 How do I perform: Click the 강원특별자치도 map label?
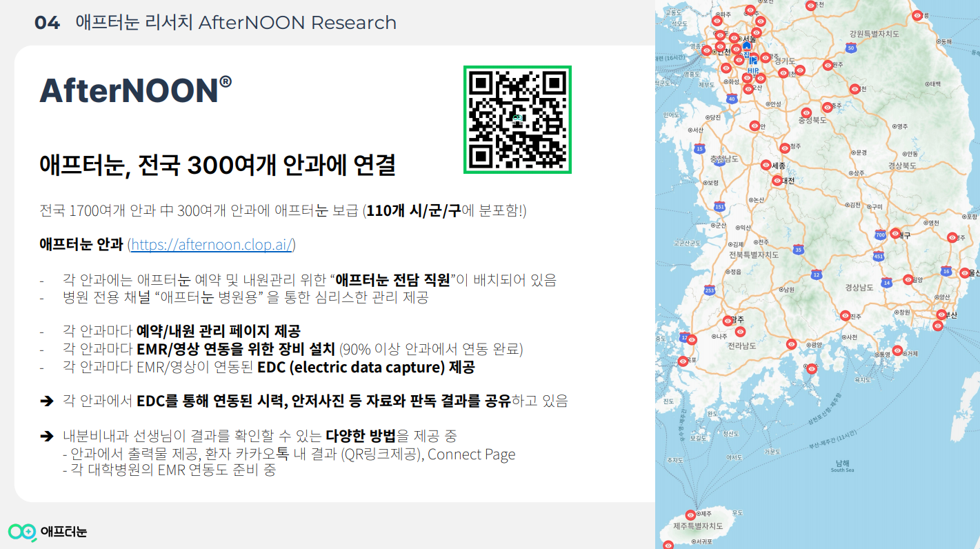point(874,33)
